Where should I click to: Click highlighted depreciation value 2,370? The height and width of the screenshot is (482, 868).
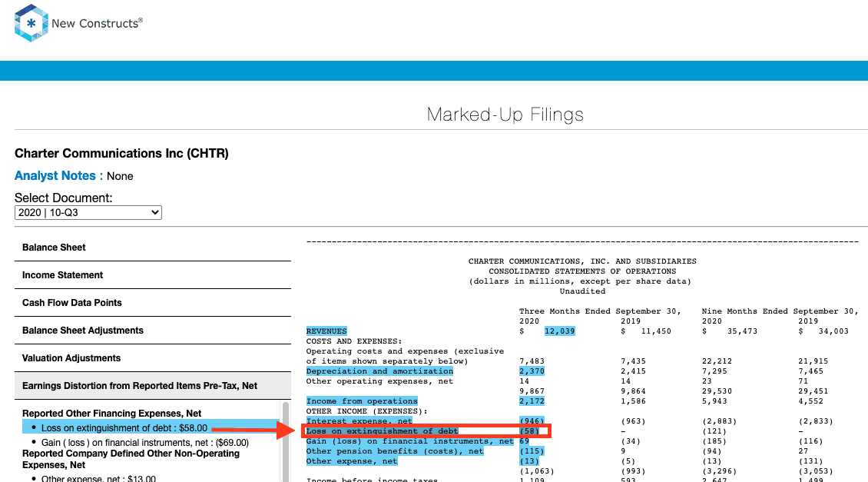(532, 371)
